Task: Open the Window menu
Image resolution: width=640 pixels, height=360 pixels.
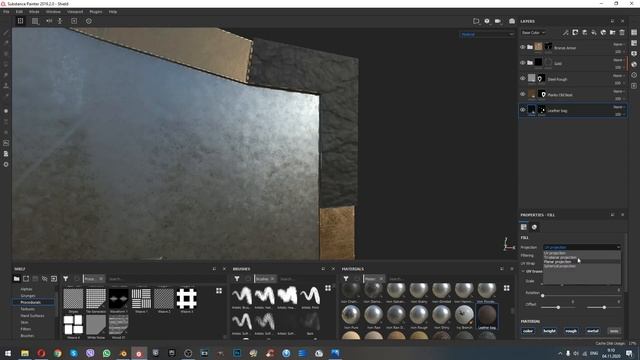Action: pos(53,12)
